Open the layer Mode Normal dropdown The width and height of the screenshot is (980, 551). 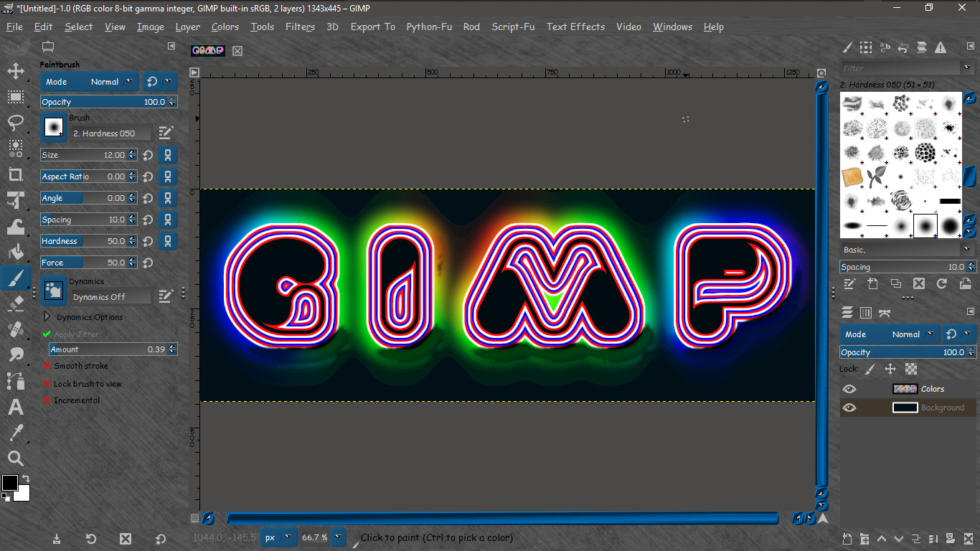pos(890,334)
